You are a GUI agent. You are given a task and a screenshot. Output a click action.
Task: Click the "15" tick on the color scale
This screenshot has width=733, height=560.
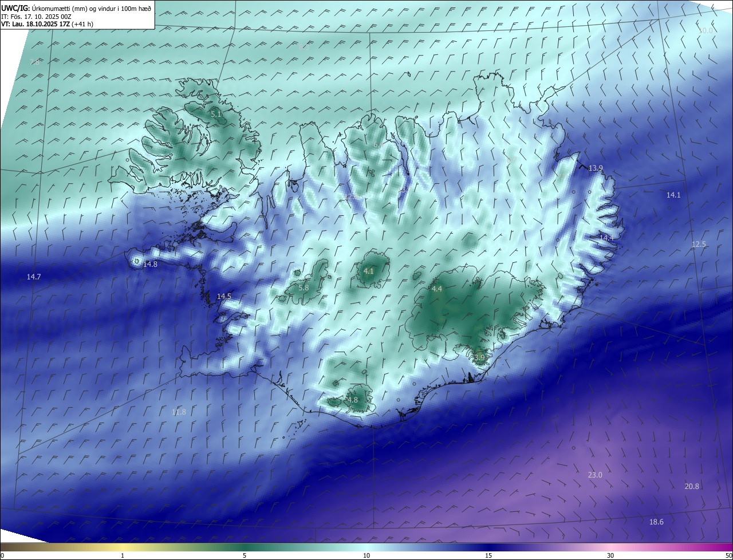coord(488,556)
